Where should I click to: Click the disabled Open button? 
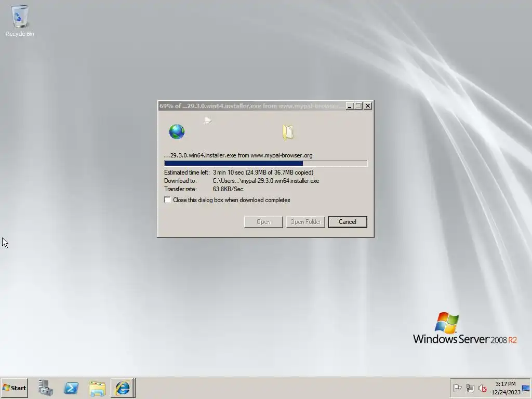point(263,222)
